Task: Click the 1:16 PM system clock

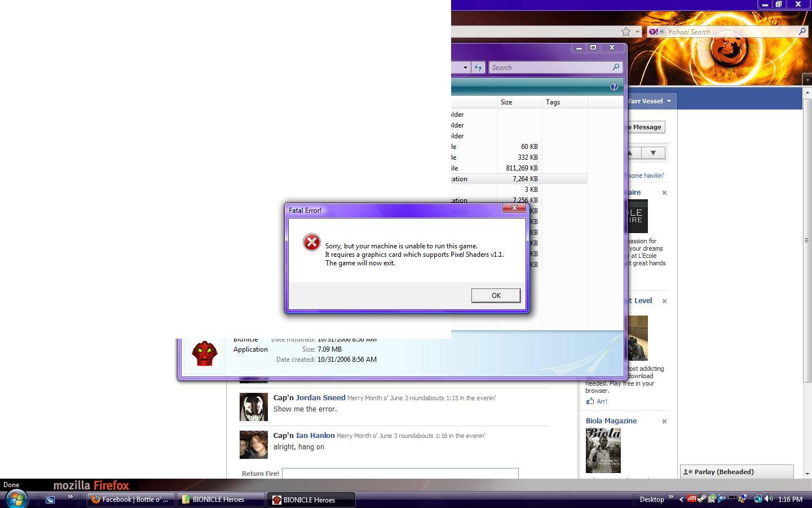Action: coord(790,500)
